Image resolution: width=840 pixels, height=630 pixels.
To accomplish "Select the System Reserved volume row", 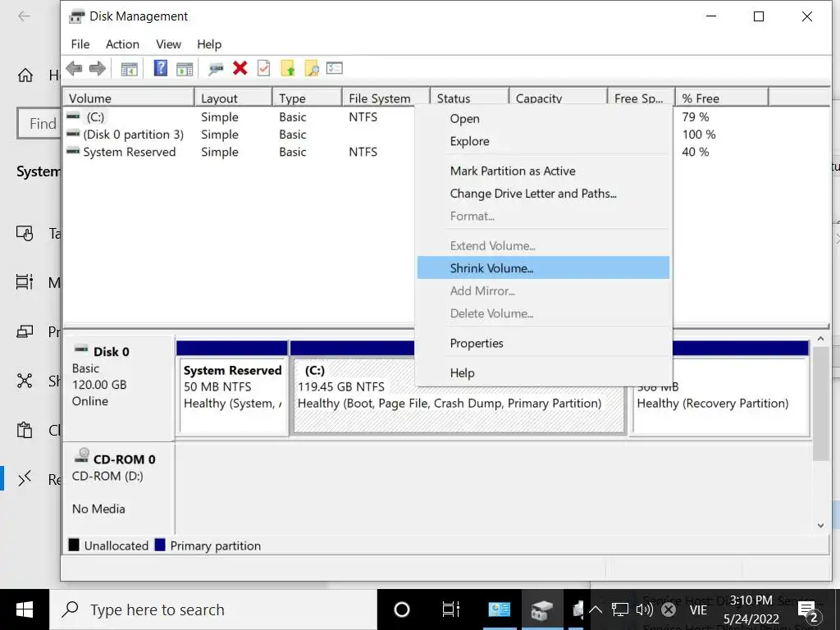I will [x=129, y=152].
